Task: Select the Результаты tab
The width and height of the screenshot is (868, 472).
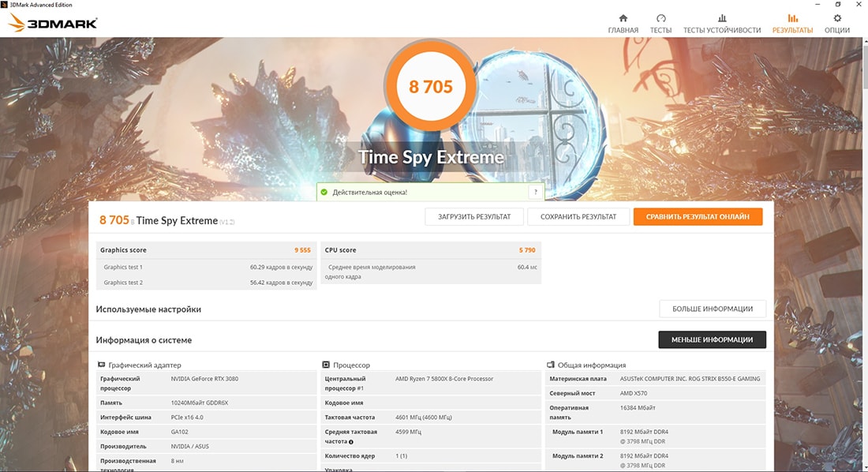Action: pyautogui.click(x=792, y=24)
